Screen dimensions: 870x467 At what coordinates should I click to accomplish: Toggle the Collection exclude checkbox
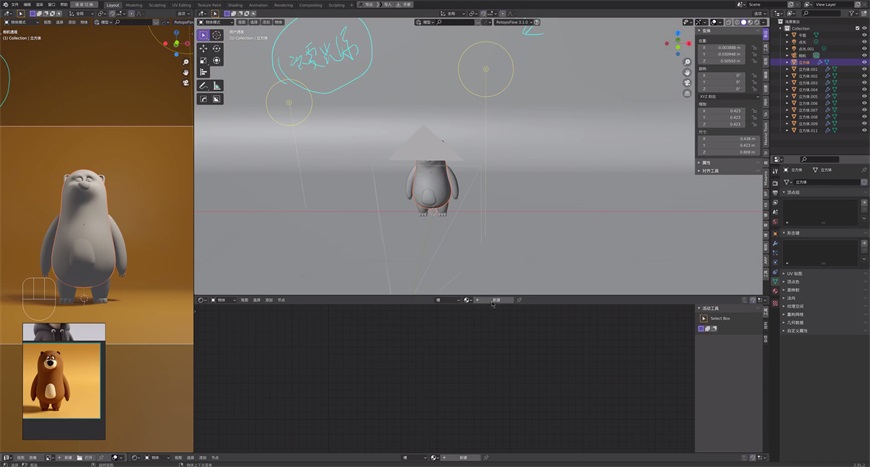[857, 28]
